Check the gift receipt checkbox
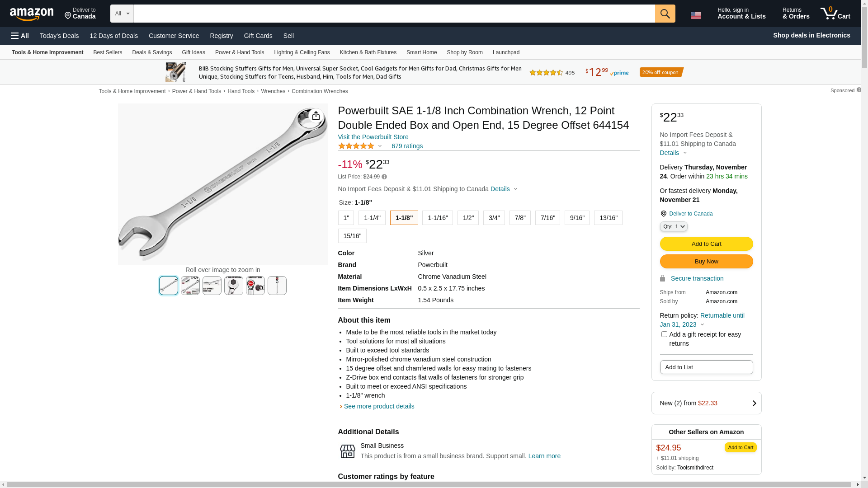Image resolution: width=868 pixels, height=488 pixels. (x=664, y=334)
